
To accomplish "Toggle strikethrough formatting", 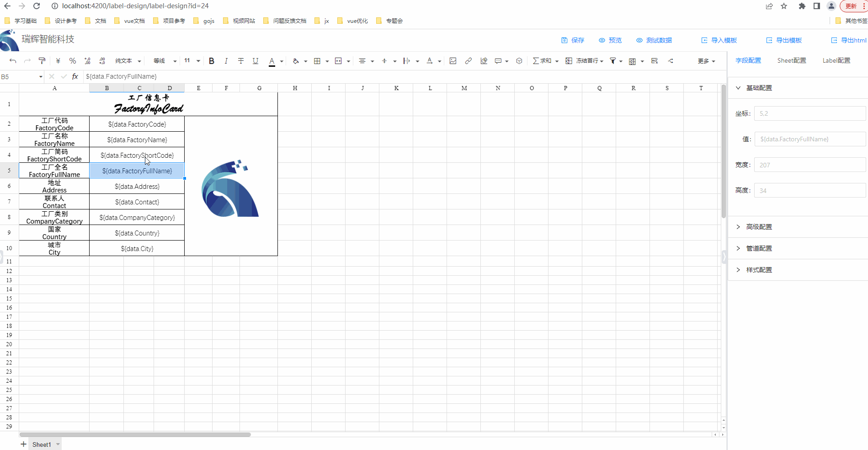I will click(241, 61).
